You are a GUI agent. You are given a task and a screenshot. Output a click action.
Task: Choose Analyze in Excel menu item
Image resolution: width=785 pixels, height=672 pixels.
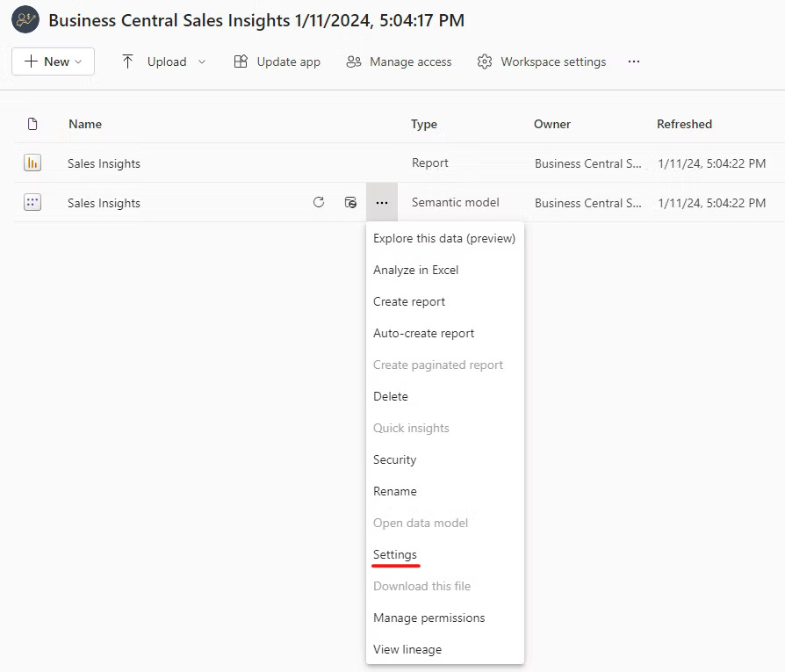415,270
